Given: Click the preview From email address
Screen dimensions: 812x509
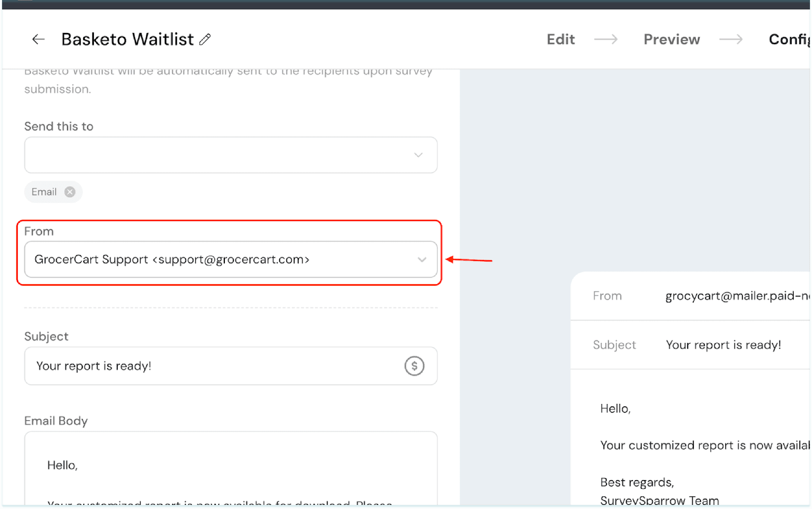Looking at the screenshot, I should click(x=736, y=296).
